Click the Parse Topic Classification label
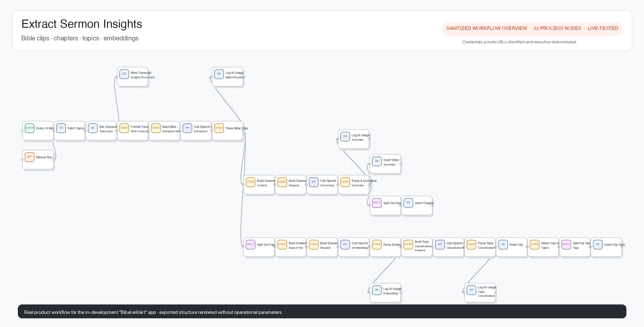 (486, 245)
